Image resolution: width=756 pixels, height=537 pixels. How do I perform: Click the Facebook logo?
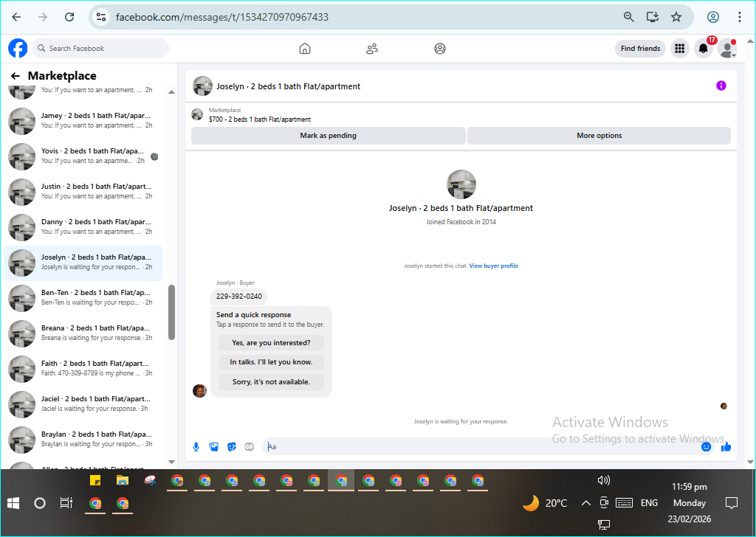tap(18, 48)
